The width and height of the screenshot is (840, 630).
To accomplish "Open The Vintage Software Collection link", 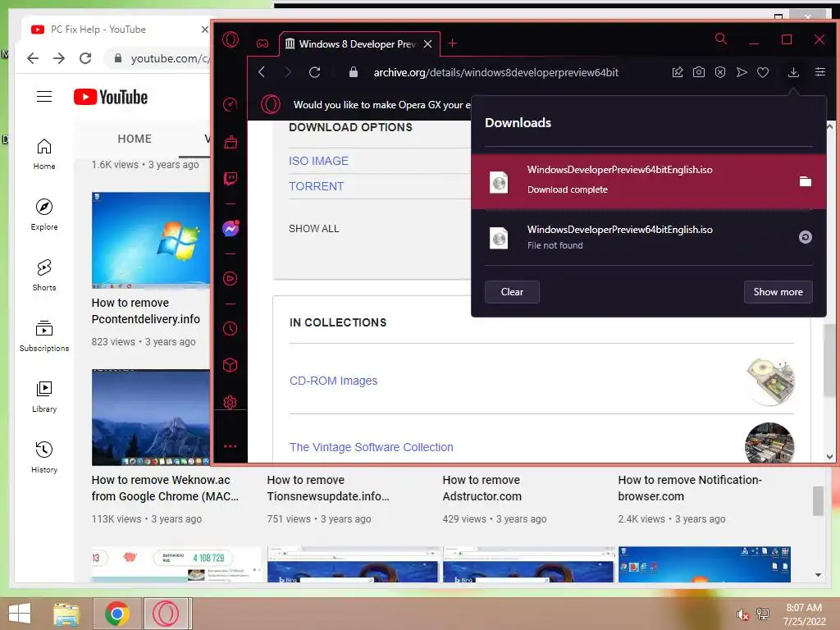I will (372, 447).
